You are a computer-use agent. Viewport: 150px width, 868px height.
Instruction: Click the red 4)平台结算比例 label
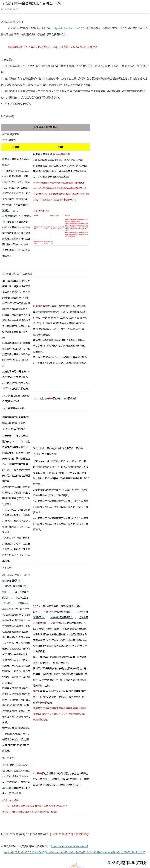[41, 211]
